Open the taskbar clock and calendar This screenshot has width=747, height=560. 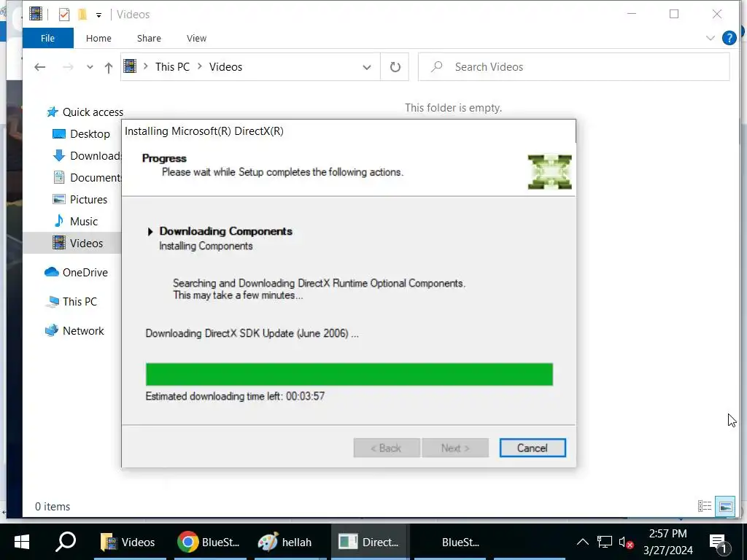[x=668, y=542]
